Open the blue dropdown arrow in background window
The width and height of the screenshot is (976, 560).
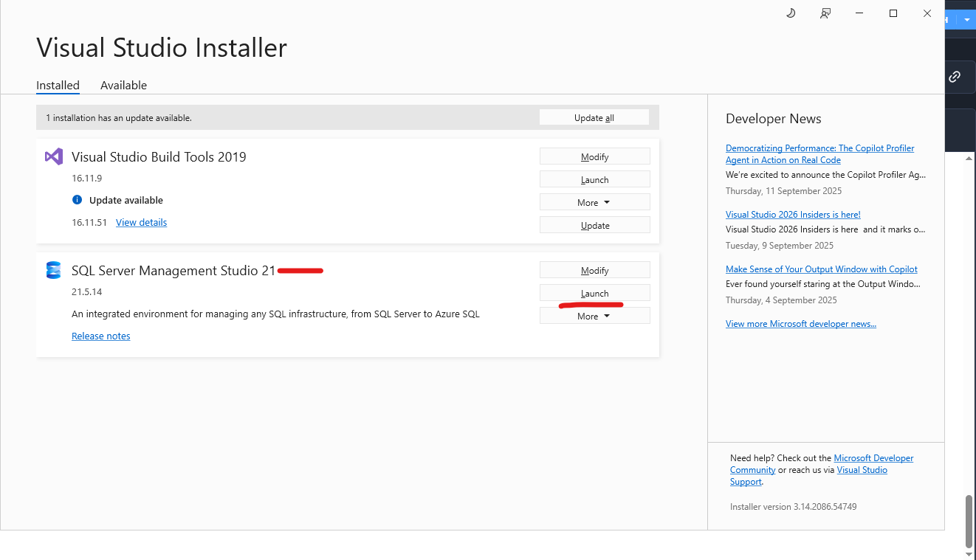pyautogui.click(x=966, y=20)
